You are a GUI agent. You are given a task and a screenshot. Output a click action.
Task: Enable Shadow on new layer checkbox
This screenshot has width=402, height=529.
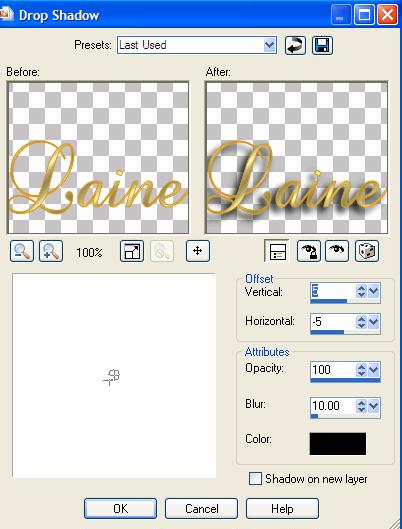[255, 479]
